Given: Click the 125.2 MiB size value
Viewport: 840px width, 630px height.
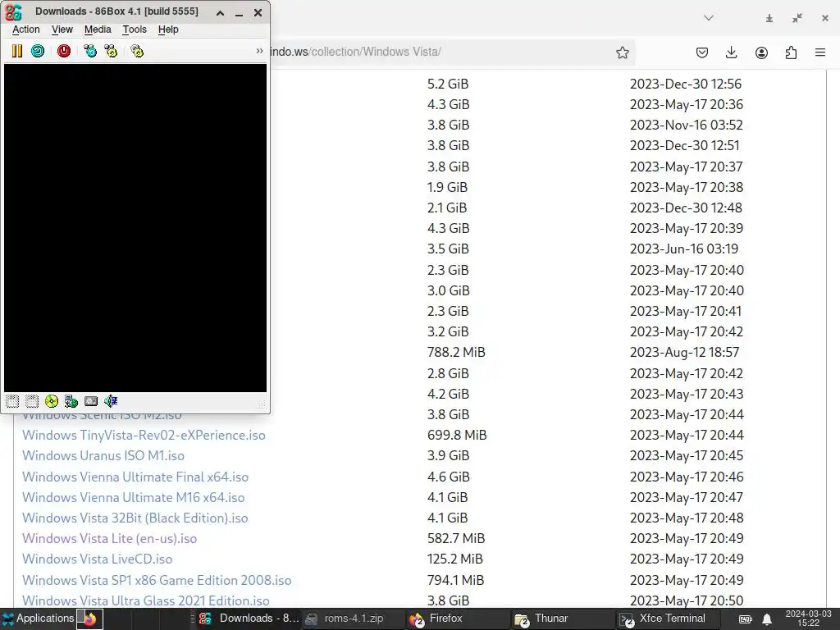Looking at the screenshot, I should tap(454, 559).
